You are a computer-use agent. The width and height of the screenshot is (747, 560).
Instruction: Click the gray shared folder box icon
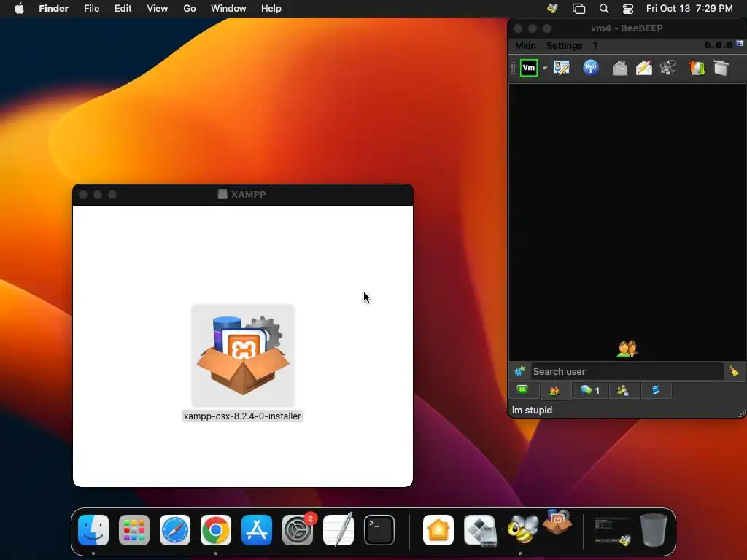point(721,68)
